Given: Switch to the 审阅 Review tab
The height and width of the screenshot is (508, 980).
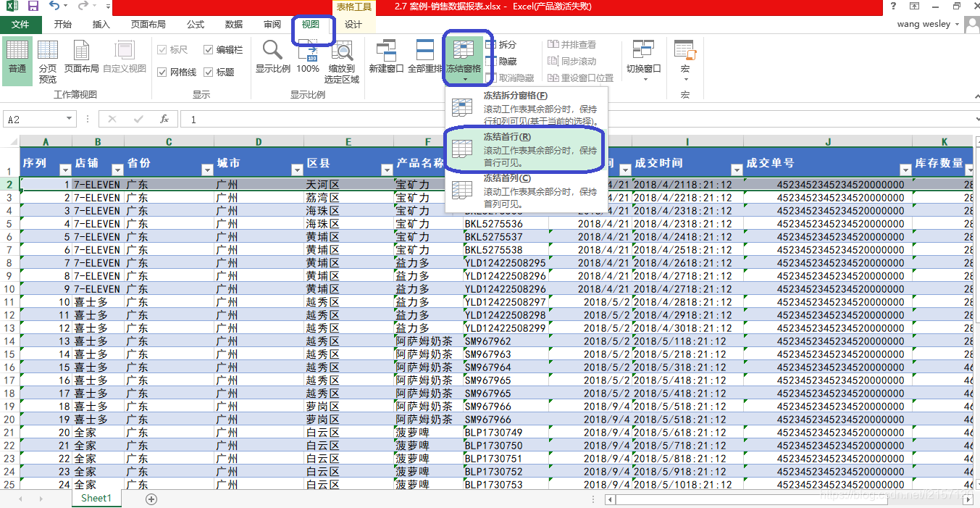Looking at the screenshot, I should pos(272,25).
